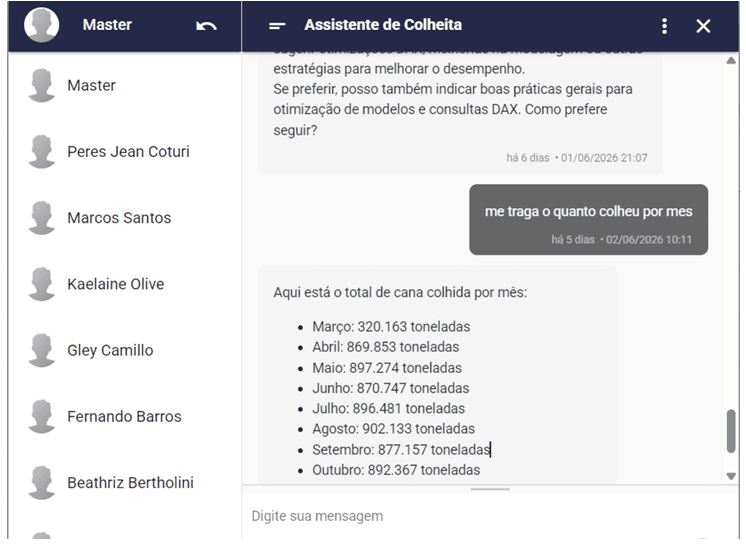746x554 pixels.
Task: Click the Digite sua mensagem input field
Action: tap(490, 516)
